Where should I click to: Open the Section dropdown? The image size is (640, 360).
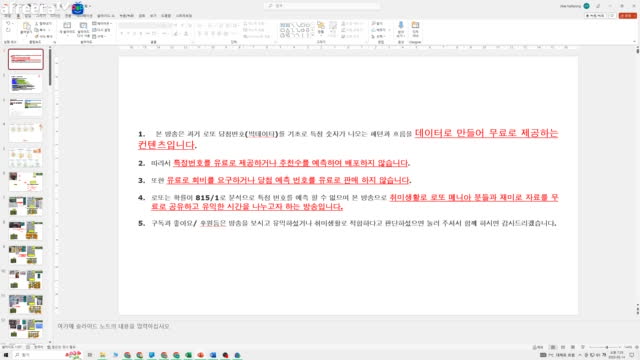coord(100,36)
